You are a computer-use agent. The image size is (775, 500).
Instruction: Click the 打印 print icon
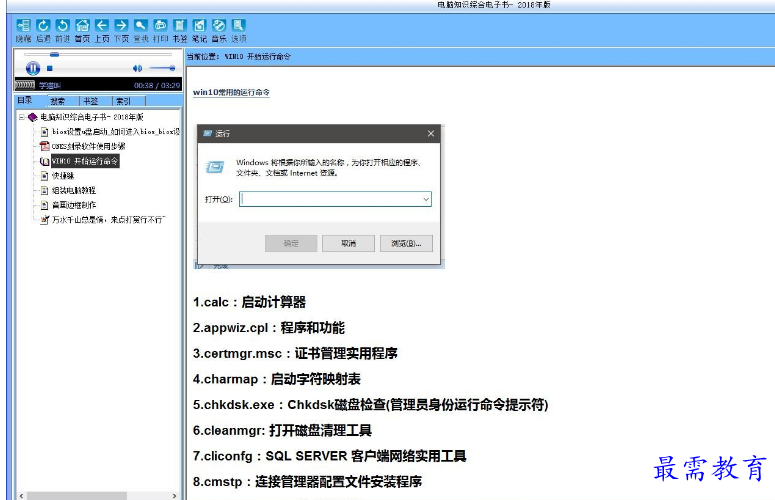160,25
